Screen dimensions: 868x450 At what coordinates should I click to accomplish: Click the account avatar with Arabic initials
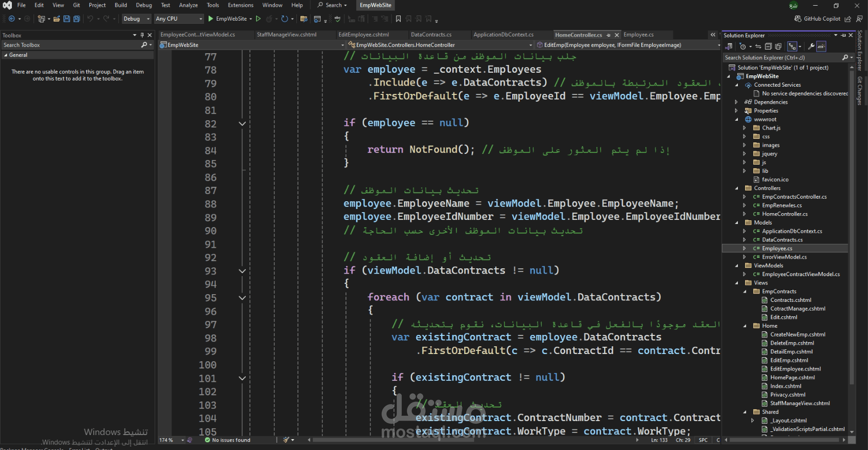point(793,5)
